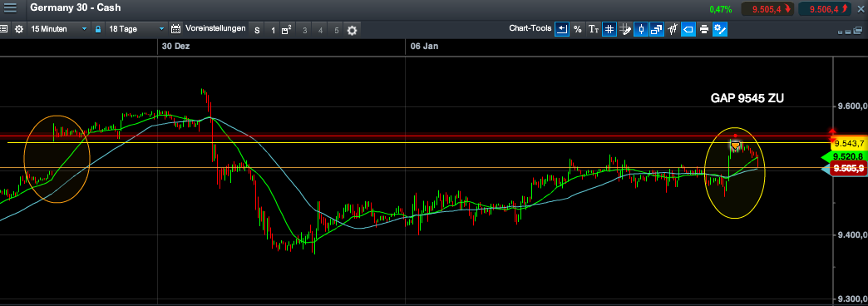Click the indicator chart icon in Chart-Tools
868x306 pixels.
point(673,29)
